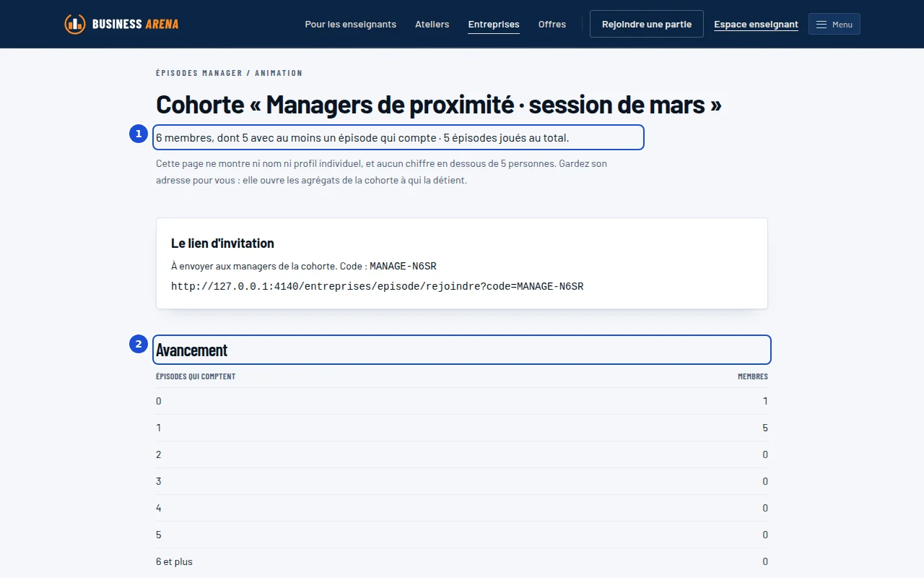This screenshot has width=924, height=578.
Task: Open the Offres nav item
Action: coord(552,24)
